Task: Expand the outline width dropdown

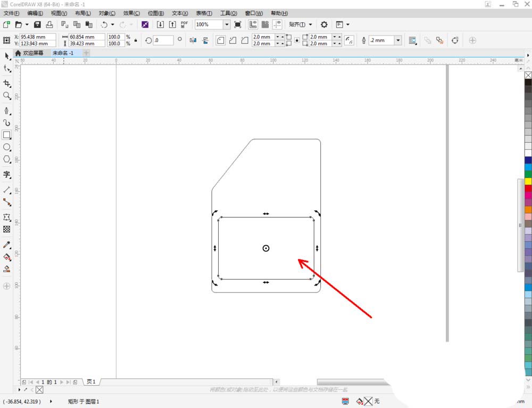Action: coord(398,40)
